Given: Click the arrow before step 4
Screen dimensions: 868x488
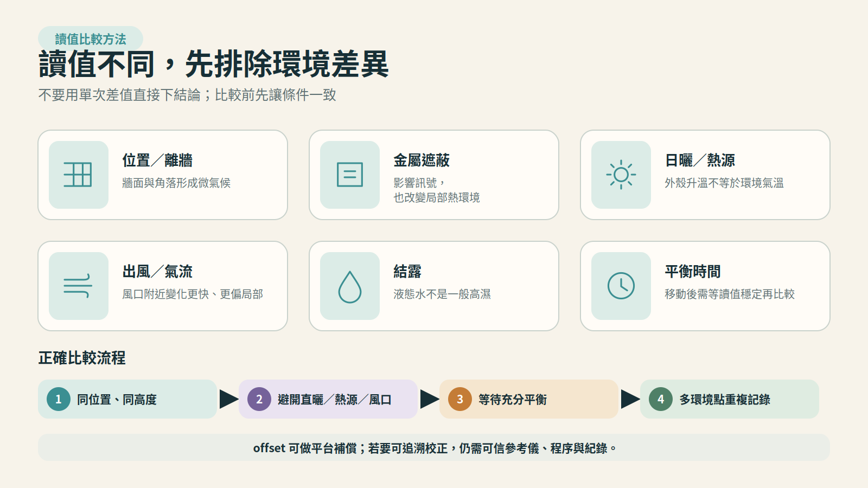Looking at the screenshot, I should (x=630, y=399).
